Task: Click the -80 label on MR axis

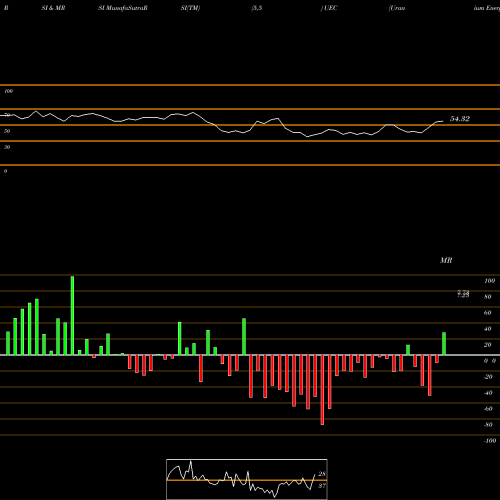Action: (488, 425)
